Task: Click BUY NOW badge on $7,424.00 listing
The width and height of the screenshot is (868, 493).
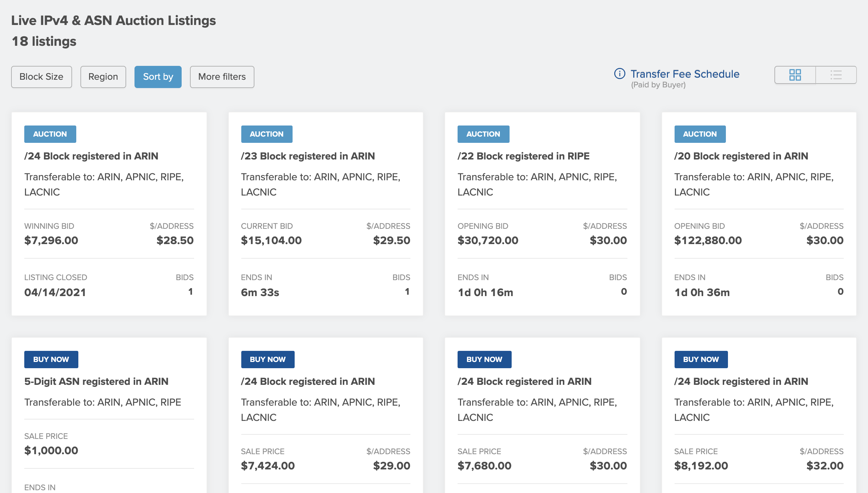Action: coord(268,359)
